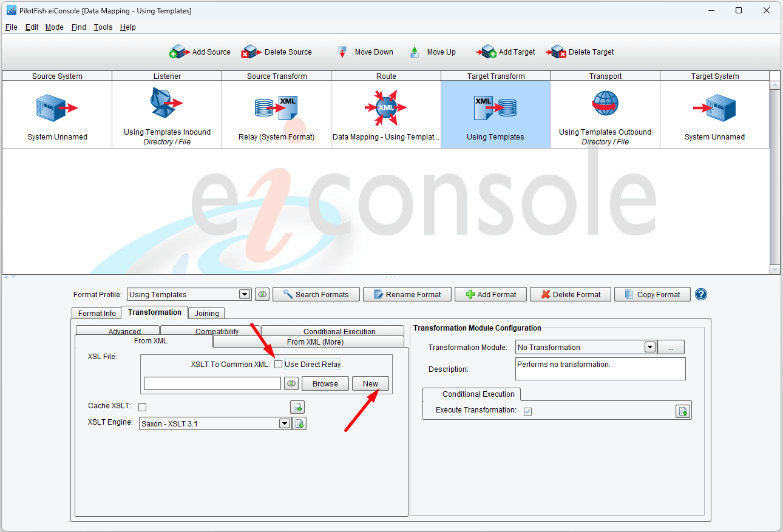Click the Copy Format button
Viewport: 783px width, 532px height.
pyautogui.click(x=652, y=294)
